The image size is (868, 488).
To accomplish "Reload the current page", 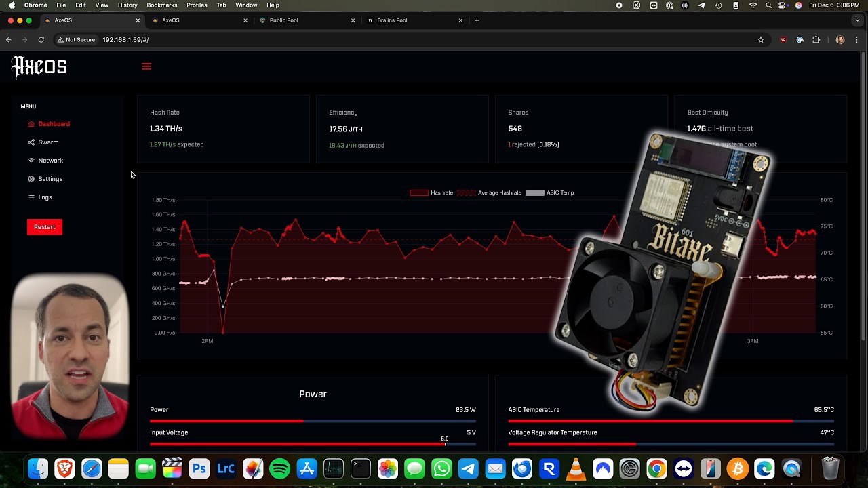I will pyautogui.click(x=41, y=40).
